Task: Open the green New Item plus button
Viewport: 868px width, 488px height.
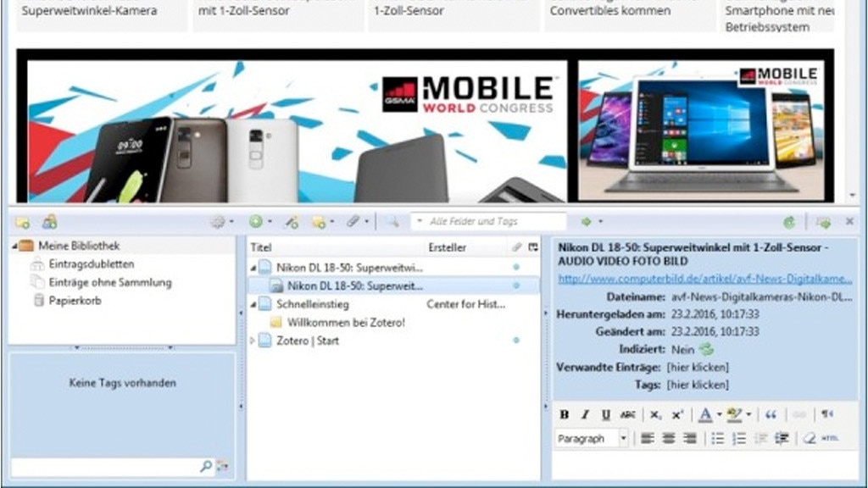Action: [x=256, y=222]
